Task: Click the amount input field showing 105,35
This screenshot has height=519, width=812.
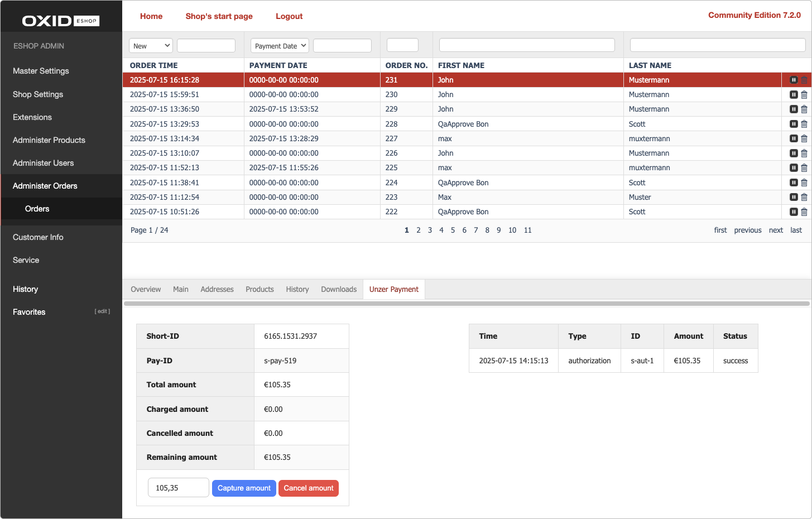Action: (x=178, y=488)
